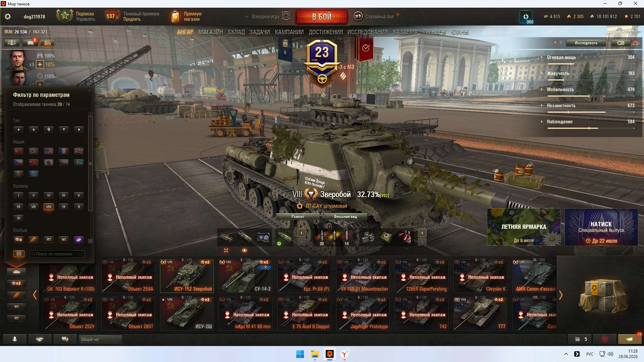
Task: Open the МАГАЗИН tab
Action: point(211,32)
